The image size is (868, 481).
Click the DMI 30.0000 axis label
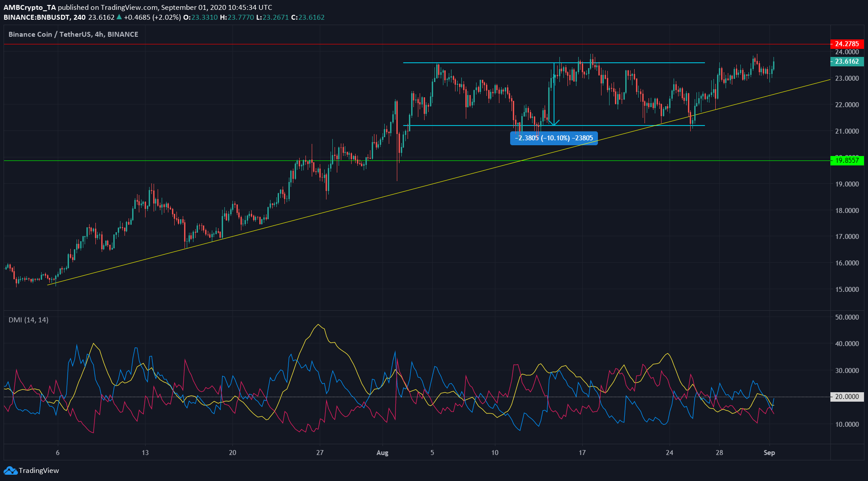[847, 371]
